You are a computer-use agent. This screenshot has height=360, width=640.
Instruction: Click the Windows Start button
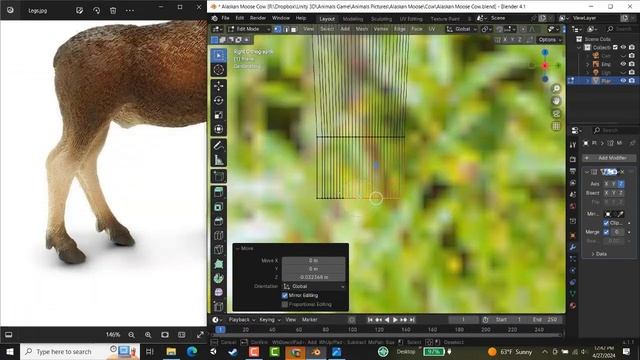click(x=9, y=351)
